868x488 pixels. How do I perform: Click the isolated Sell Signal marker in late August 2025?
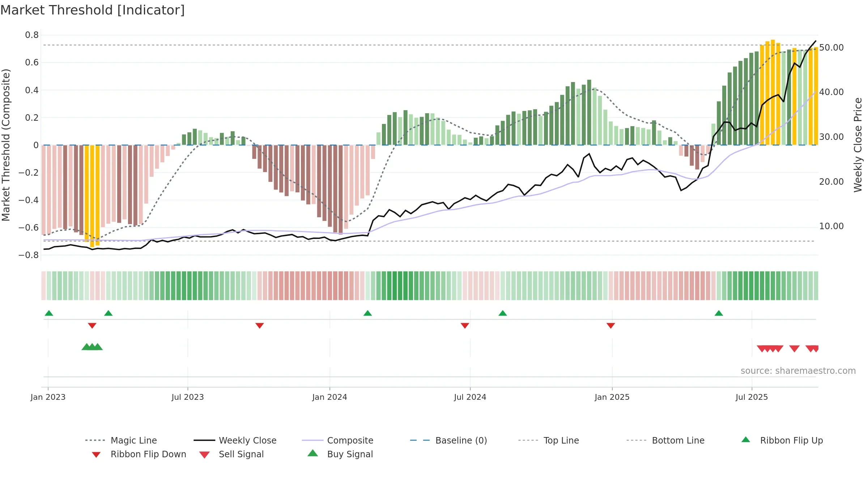coord(794,348)
